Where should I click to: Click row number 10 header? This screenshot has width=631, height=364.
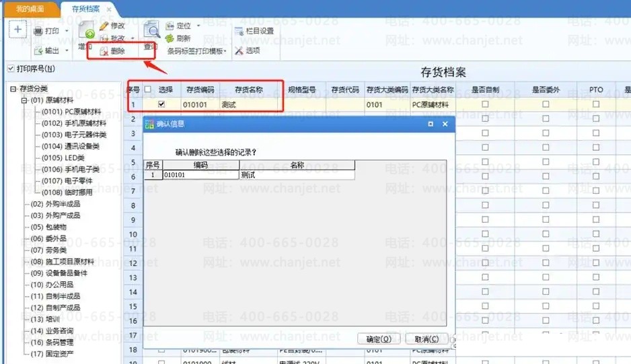(x=133, y=234)
